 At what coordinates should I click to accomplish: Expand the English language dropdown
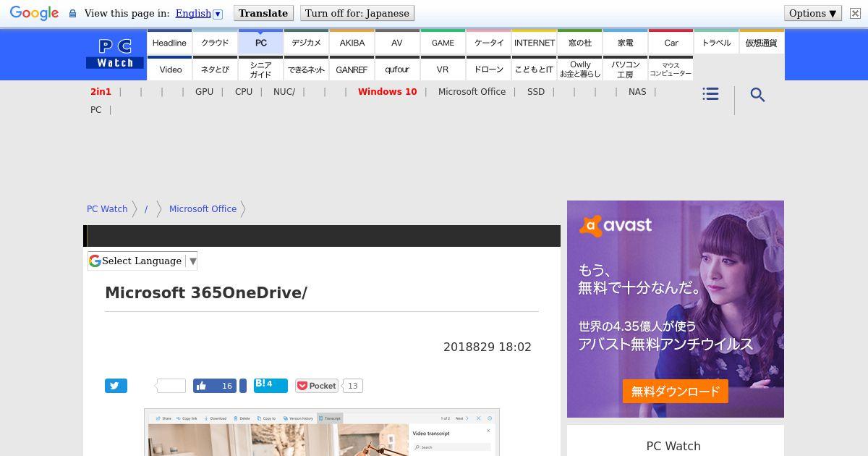(x=217, y=14)
